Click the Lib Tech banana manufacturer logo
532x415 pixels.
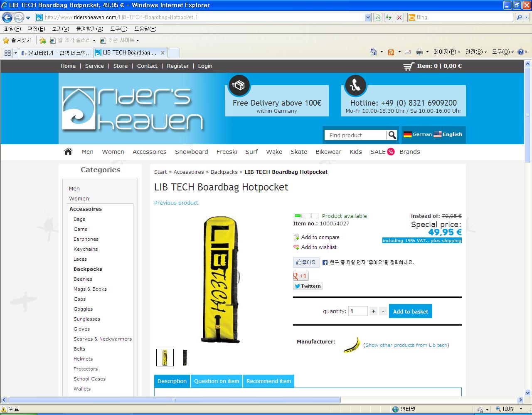[352, 345]
